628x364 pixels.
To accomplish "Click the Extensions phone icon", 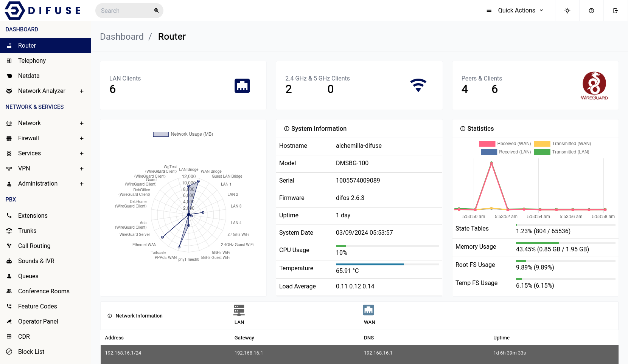I will pos(9,216).
